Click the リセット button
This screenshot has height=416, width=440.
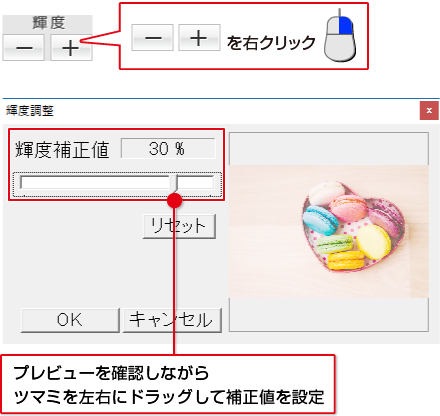[179, 226]
